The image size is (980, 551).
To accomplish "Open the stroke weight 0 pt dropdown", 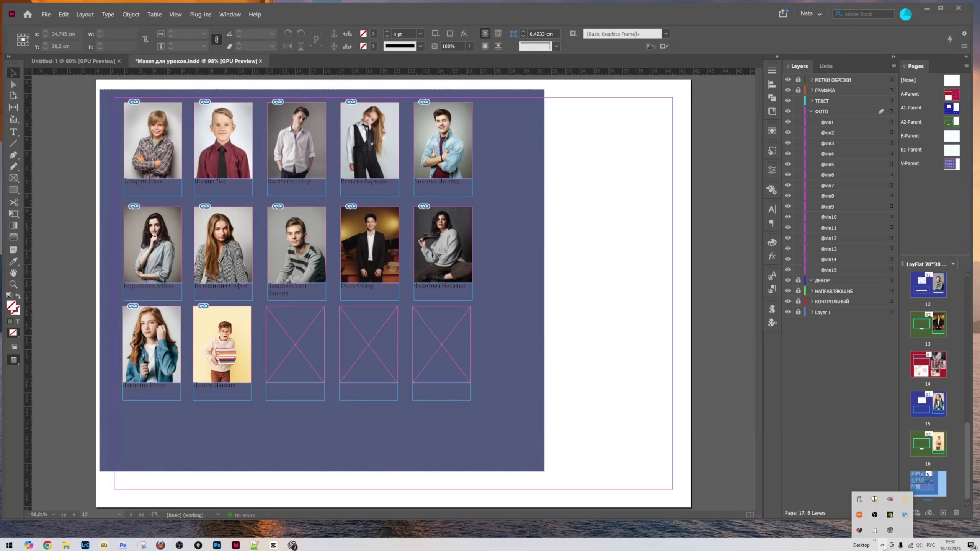I will coord(420,34).
